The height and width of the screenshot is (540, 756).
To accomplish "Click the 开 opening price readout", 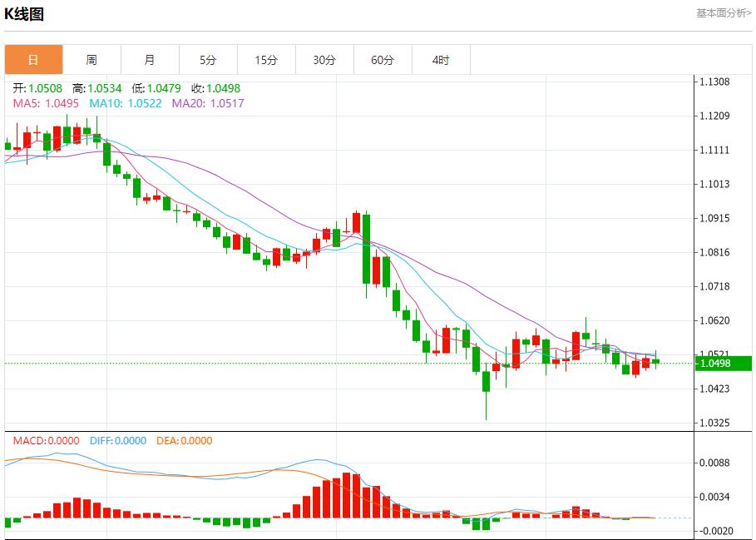I will (38, 88).
